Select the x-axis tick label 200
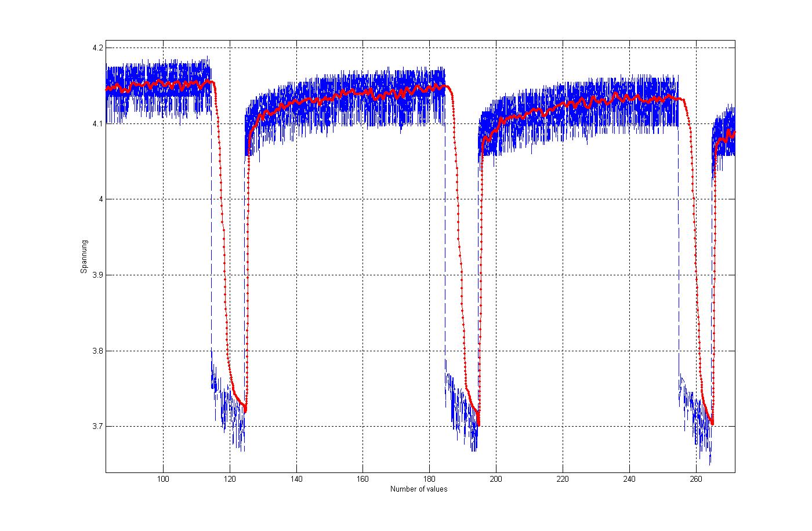Screen dimensions: 812x531 coord(496,479)
